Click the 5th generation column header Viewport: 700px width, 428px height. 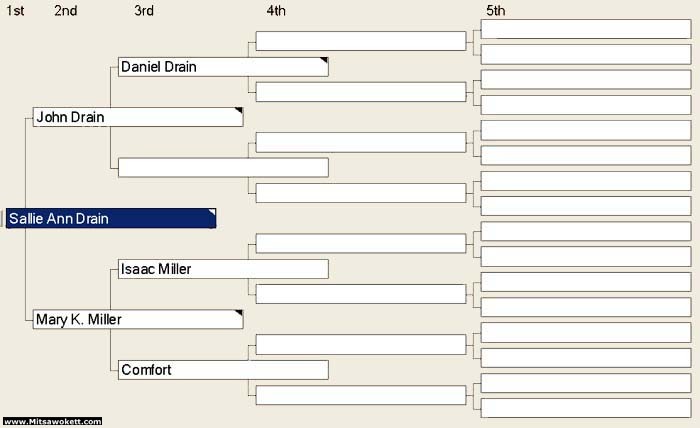496,10
